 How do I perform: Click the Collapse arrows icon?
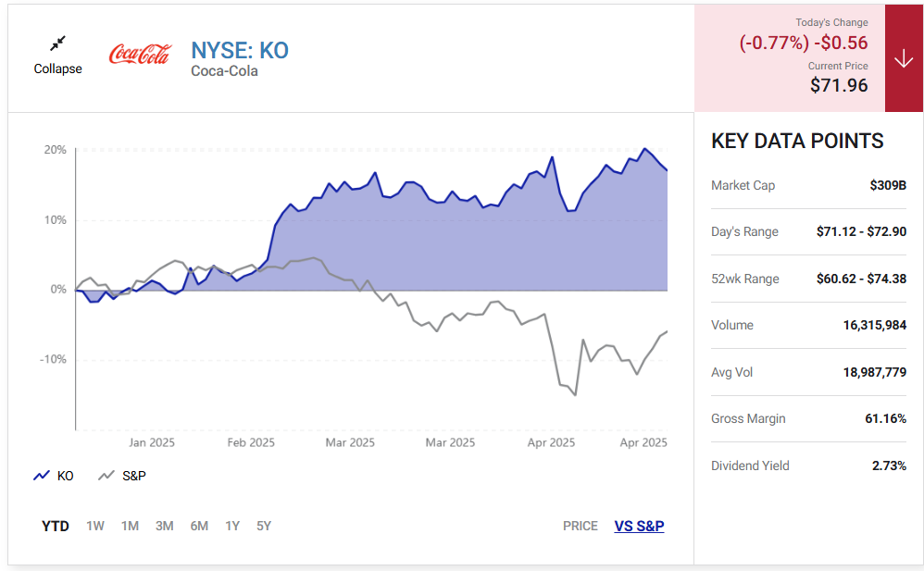pyautogui.click(x=57, y=43)
